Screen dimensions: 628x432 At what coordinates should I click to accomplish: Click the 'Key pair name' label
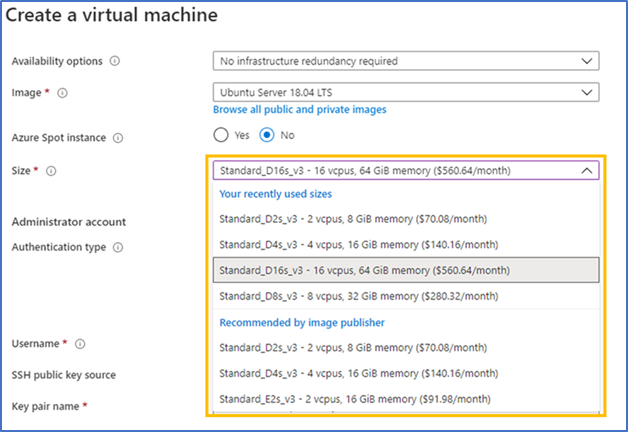45,406
